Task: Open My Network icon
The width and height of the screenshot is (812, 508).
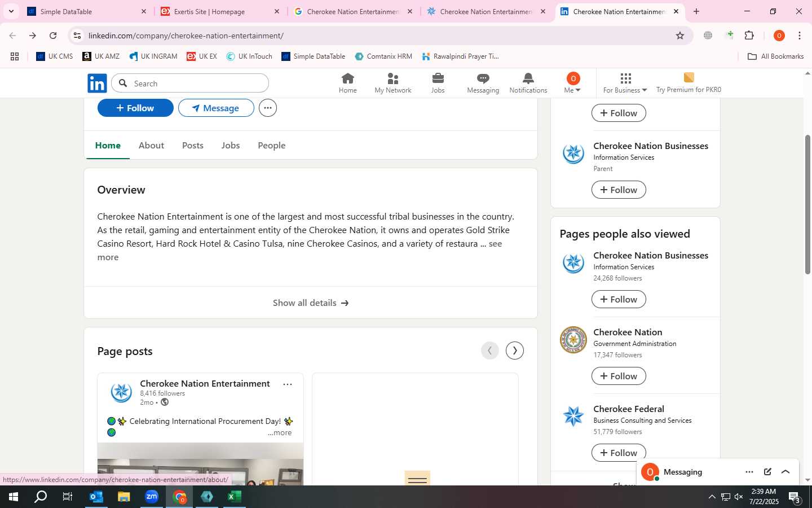Action: [393, 83]
